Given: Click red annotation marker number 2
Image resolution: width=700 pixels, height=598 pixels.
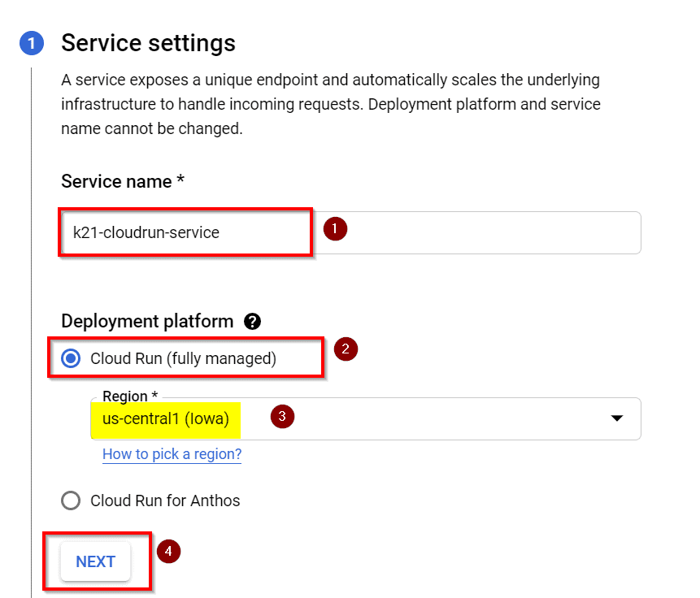Looking at the screenshot, I should click(346, 350).
